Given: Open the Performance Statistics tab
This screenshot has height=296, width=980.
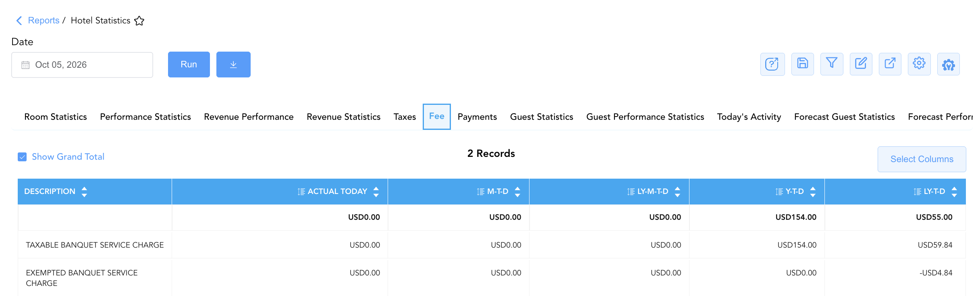Looking at the screenshot, I should [x=145, y=117].
